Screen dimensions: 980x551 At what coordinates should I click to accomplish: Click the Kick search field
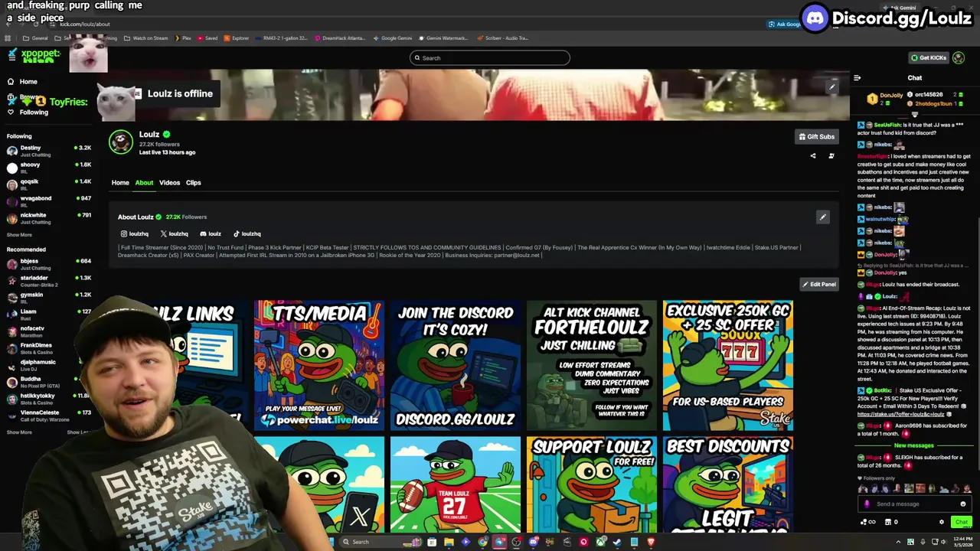coord(490,58)
